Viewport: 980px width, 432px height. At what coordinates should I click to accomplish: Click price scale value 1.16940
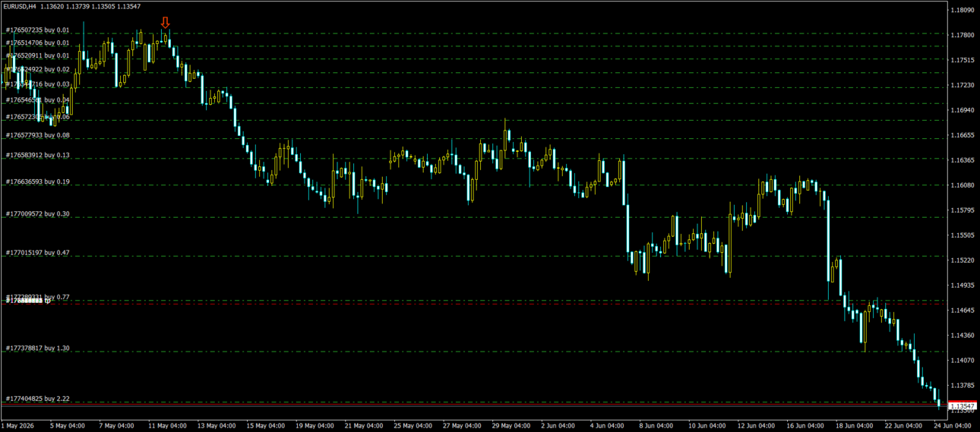click(x=963, y=110)
